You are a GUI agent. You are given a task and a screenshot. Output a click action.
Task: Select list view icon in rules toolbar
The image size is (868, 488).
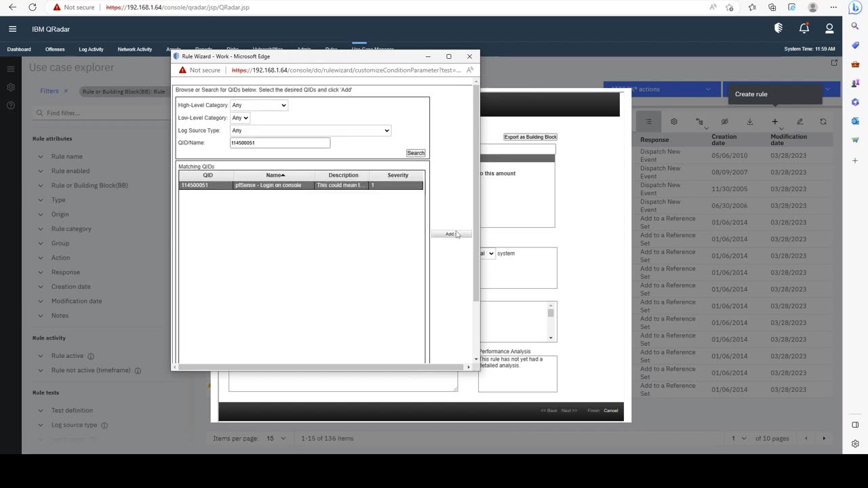648,122
